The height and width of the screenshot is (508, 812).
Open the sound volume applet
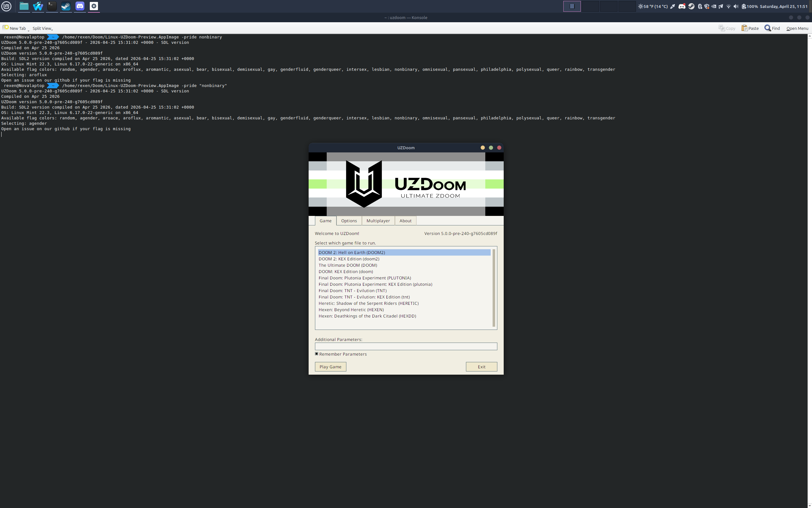click(736, 6)
